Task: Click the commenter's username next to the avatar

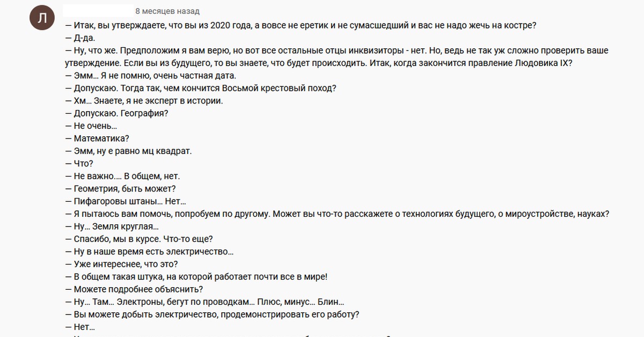Action: (x=98, y=11)
